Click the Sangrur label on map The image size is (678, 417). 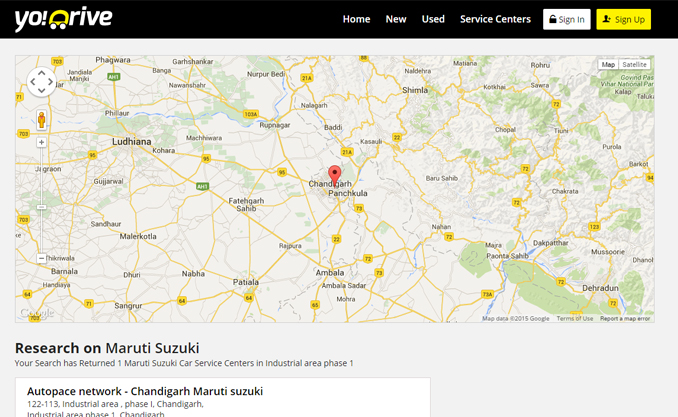pyautogui.click(x=128, y=306)
